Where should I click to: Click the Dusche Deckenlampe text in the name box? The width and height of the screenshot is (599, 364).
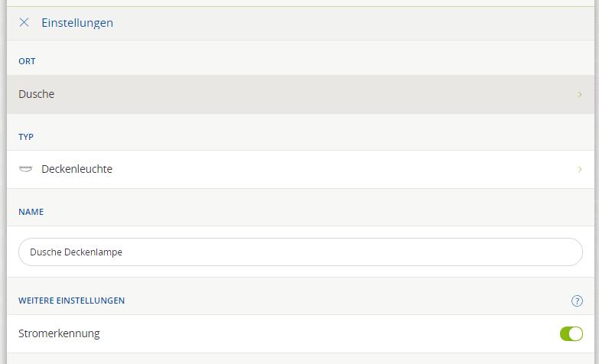pyautogui.click(x=76, y=252)
